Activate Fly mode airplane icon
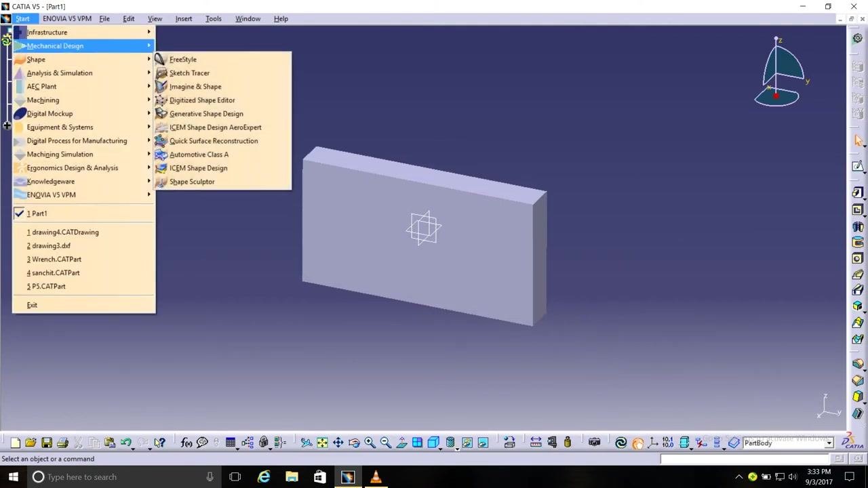The height and width of the screenshot is (488, 868). pyautogui.click(x=307, y=443)
